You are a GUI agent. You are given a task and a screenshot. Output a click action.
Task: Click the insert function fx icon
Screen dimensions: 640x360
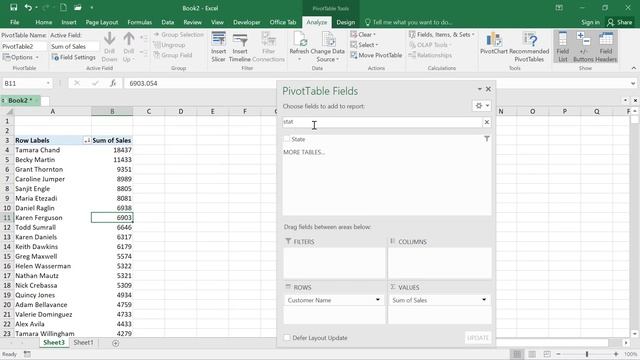(x=113, y=83)
